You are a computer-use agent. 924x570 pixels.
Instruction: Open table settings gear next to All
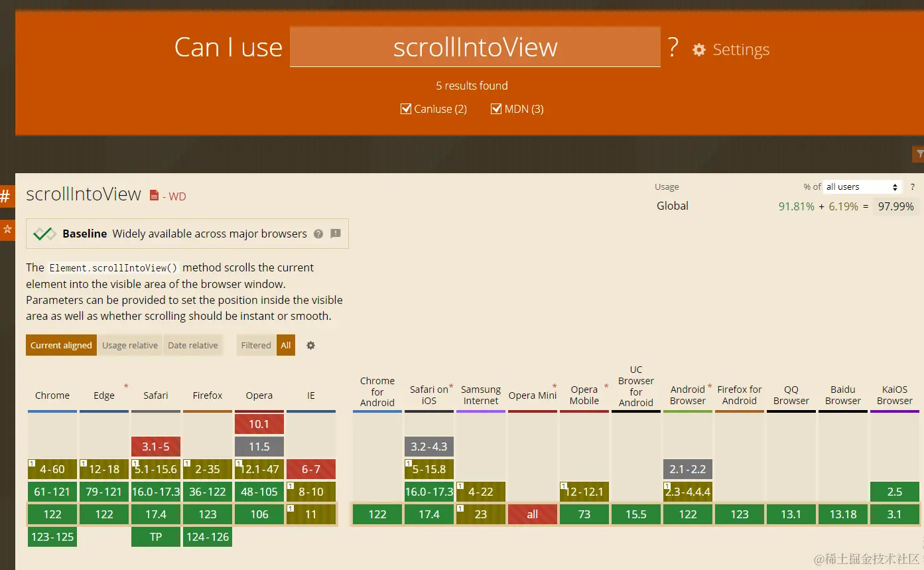(310, 345)
